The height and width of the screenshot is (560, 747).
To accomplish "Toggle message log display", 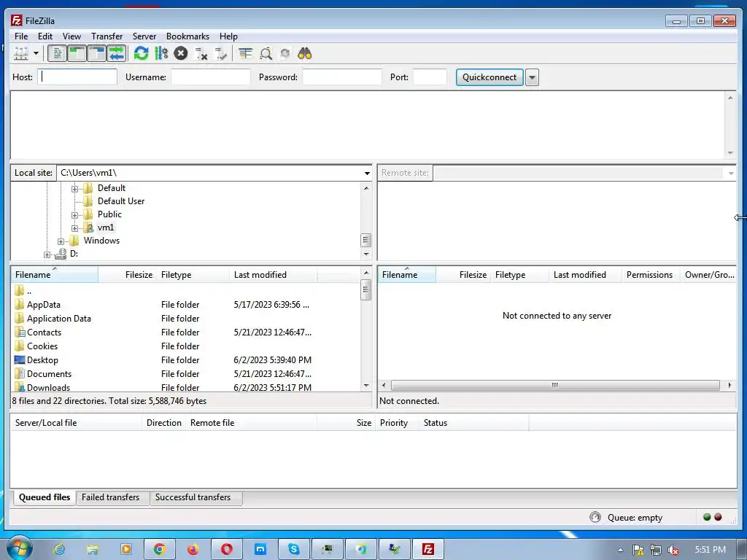I will pyautogui.click(x=57, y=53).
